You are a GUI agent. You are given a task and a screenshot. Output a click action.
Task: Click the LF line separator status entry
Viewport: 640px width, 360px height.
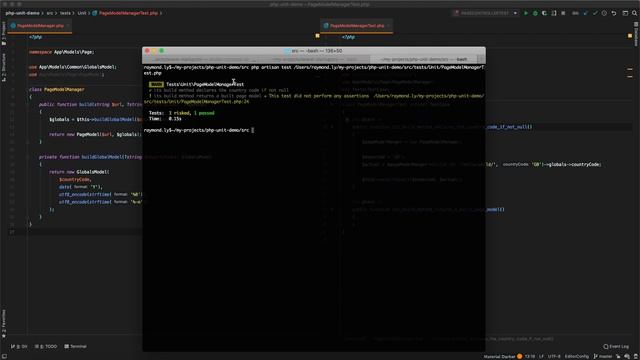pos(541,357)
